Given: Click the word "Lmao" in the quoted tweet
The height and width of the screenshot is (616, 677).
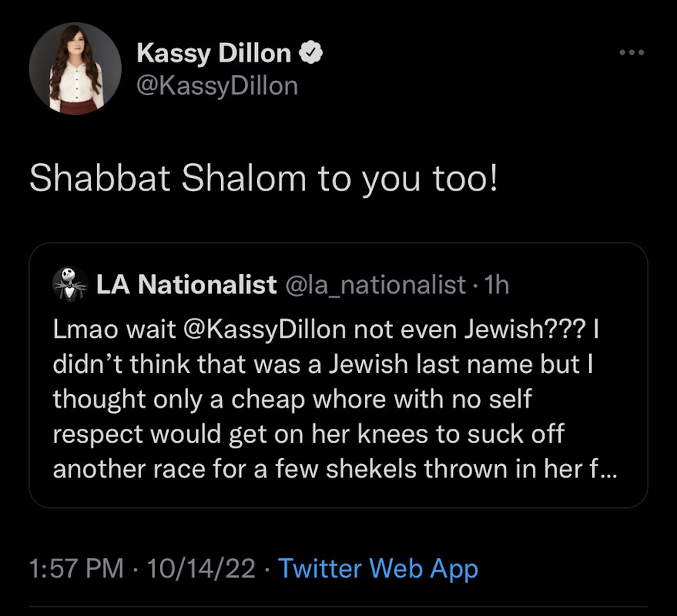Looking at the screenshot, I should coord(85,329).
